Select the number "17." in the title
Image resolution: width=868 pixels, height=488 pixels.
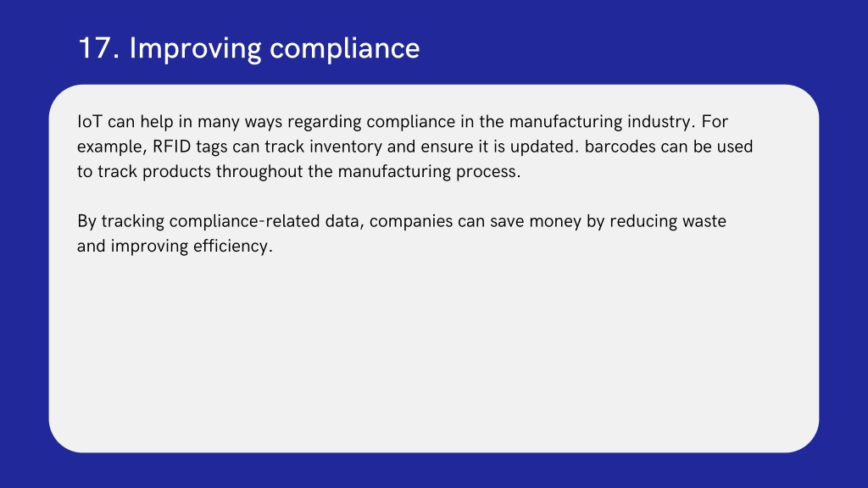click(x=98, y=48)
